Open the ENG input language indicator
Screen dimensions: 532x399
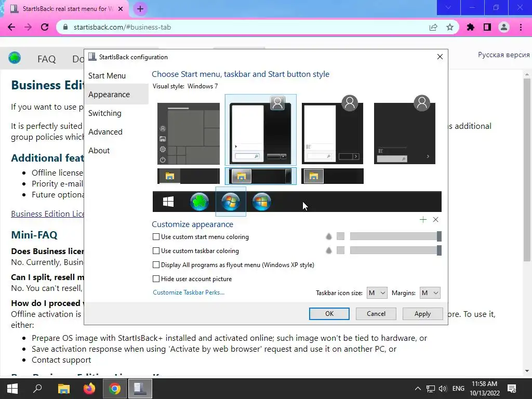(x=458, y=389)
